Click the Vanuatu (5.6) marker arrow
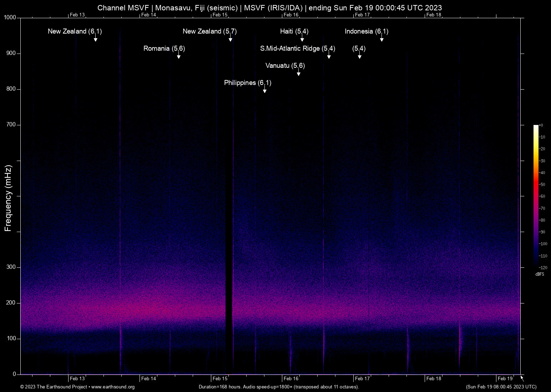The image size is (551, 392). coord(298,73)
